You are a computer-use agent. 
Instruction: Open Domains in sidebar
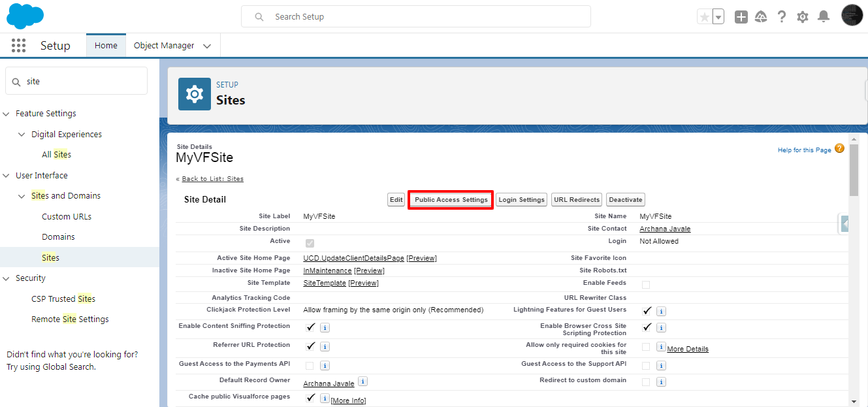coord(58,237)
